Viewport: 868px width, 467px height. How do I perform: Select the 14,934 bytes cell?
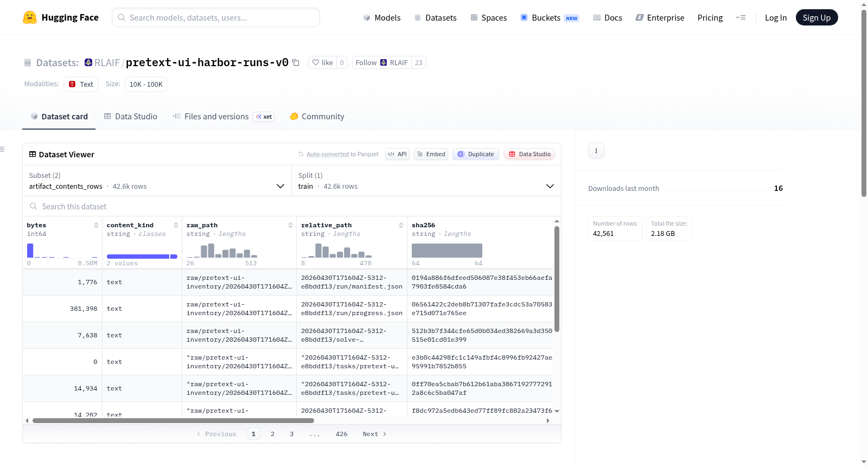click(62, 388)
